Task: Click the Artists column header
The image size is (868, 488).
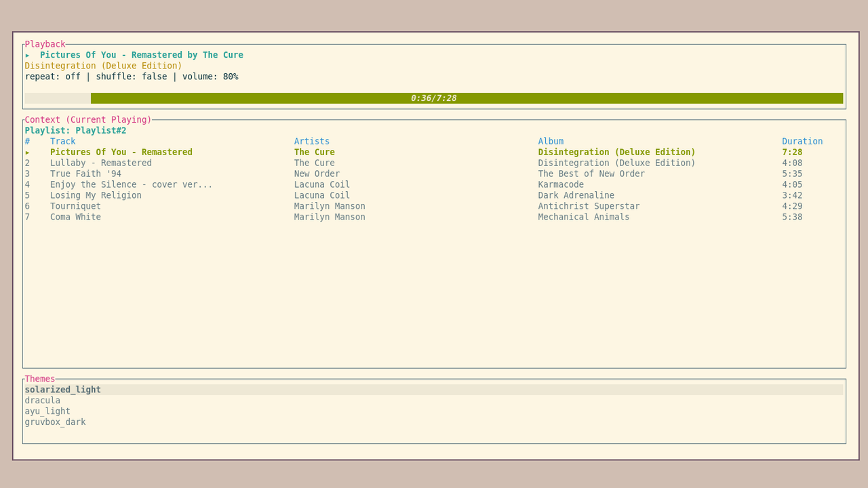Action: pyautogui.click(x=312, y=142)
